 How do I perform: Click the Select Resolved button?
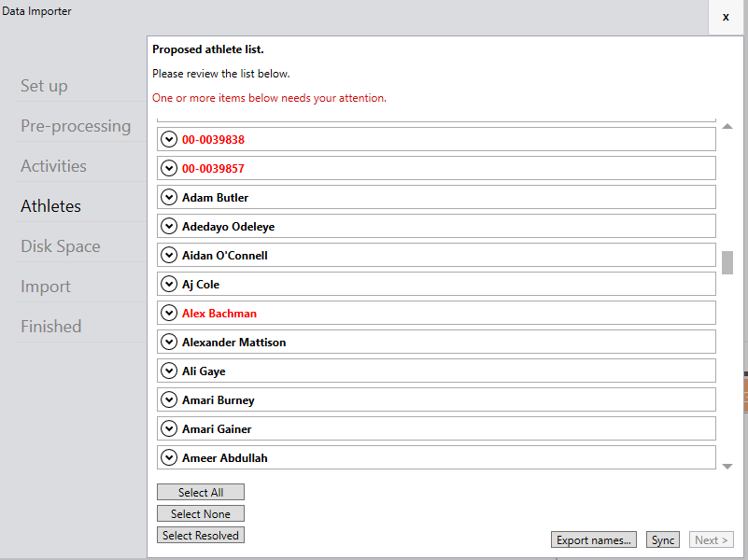[201, 535]
